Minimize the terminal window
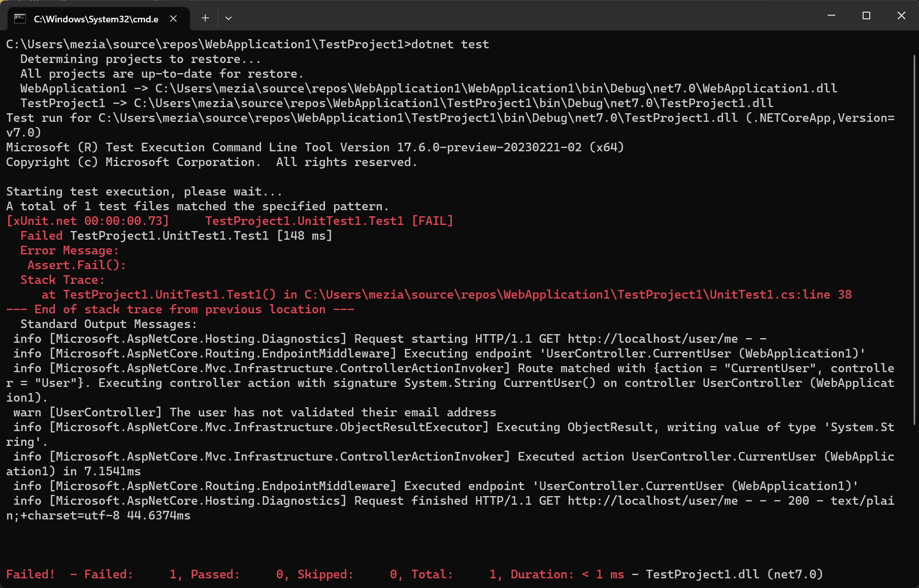Screen dimensions: 919x588 tap(831, 16)
